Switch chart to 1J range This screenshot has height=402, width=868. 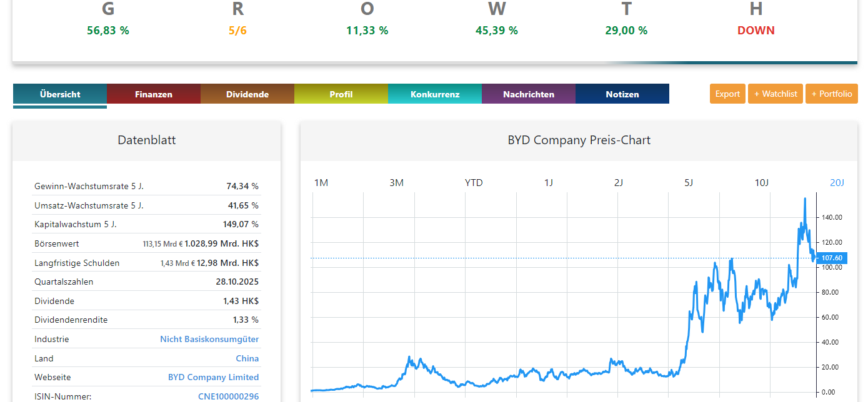(549, 183)
